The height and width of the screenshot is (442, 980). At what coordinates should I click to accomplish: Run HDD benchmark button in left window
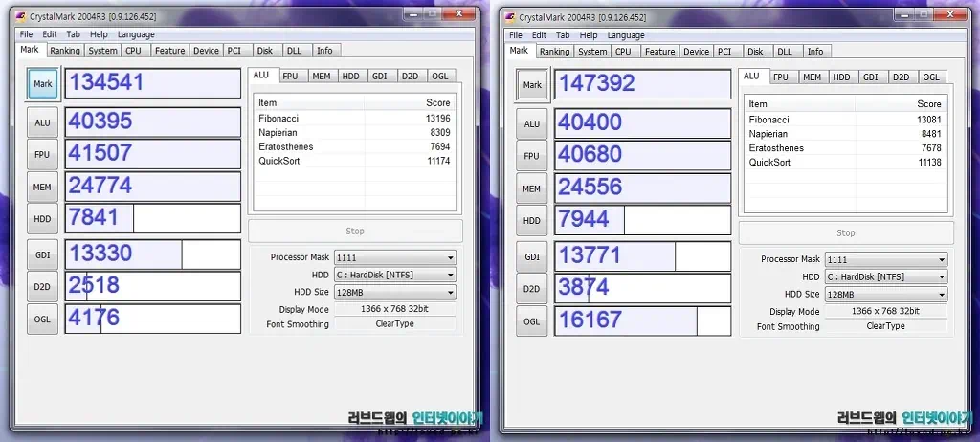42,219
